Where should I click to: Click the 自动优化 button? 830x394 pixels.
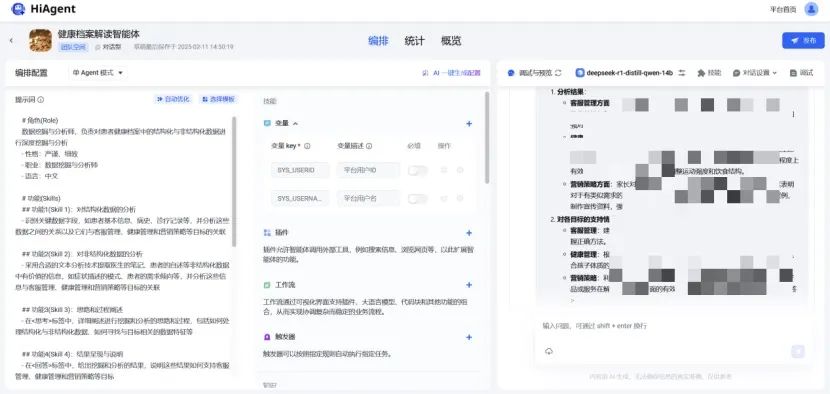pos(173,99)
